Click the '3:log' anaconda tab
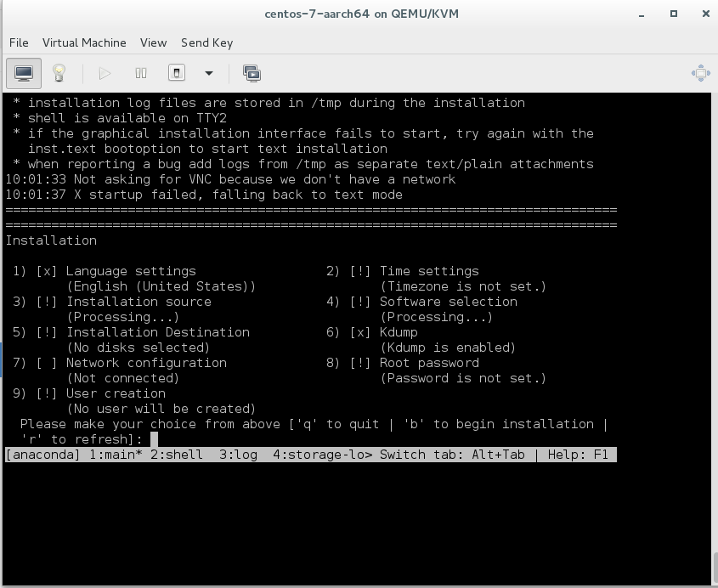 (x=238, y=455)
